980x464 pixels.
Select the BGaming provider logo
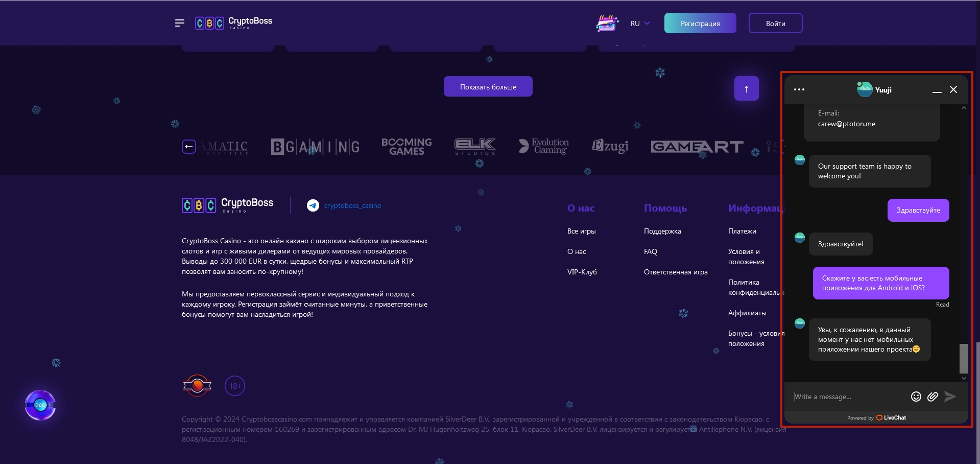[315, 147]
